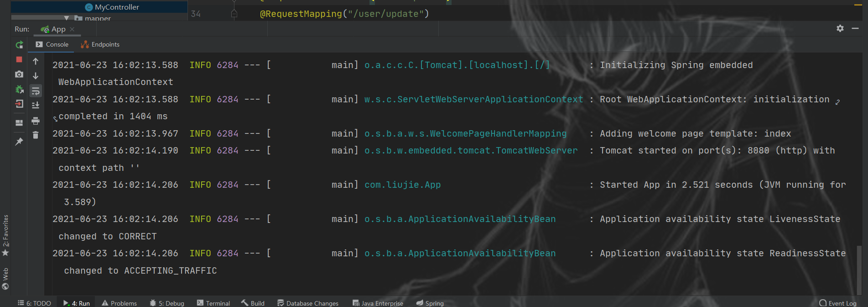This screenshot has height=307, width=868.
Task: Click the ServletWebServerApplicationContext logger text
Action: [473, 99]
